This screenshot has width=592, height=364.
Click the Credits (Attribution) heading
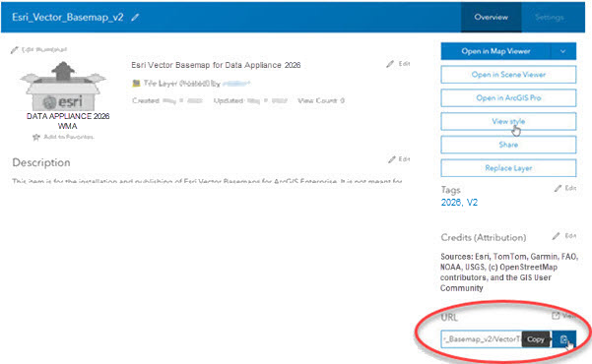[484, 238]
